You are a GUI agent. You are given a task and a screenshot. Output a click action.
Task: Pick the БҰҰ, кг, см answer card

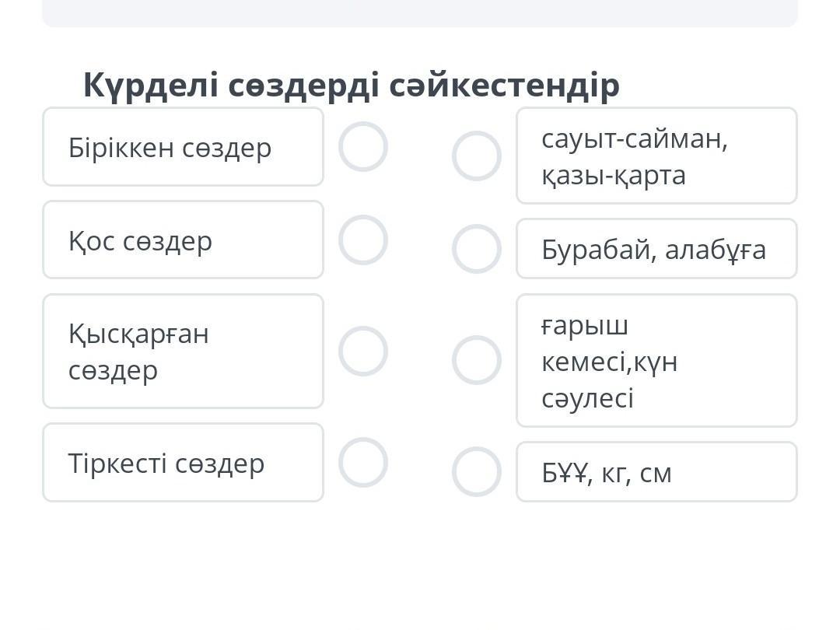656,472
